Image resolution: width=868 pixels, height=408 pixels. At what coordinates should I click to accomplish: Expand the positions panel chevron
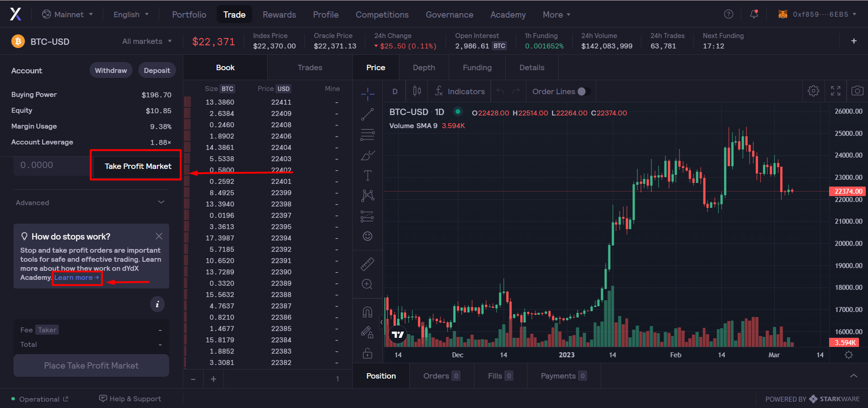click(x=854, y=376)
